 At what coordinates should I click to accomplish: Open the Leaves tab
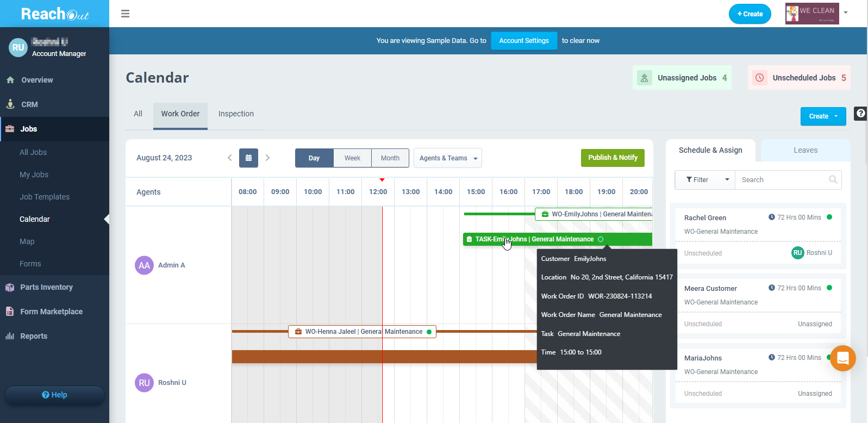click(x=805, y=151)
